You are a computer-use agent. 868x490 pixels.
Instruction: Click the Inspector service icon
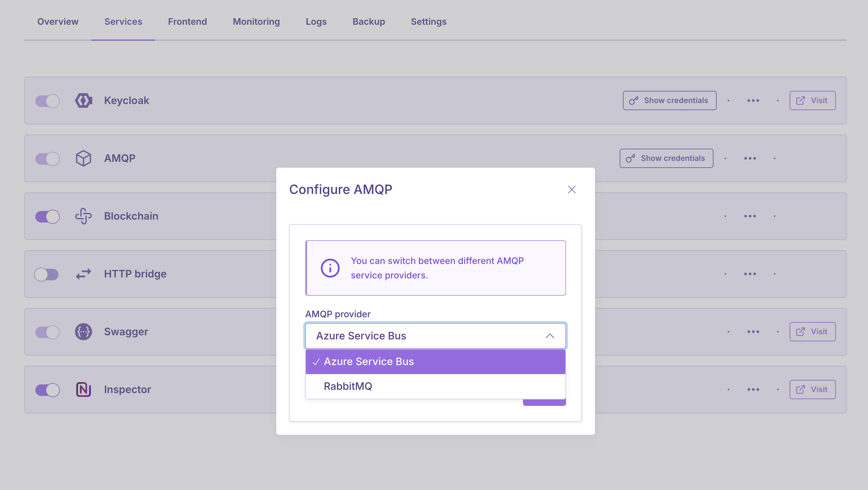[x=83, y=389]
